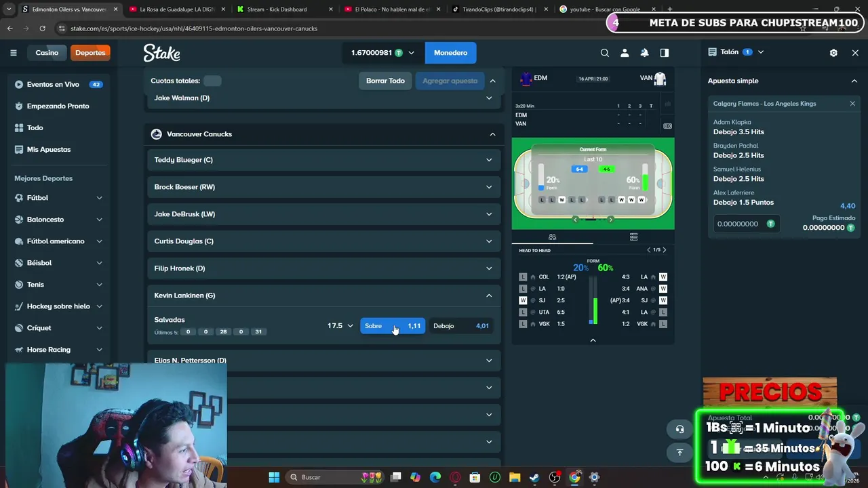The image size is (868, 488).
Task: Open the notifications bell icon
Action: point(644,53)
